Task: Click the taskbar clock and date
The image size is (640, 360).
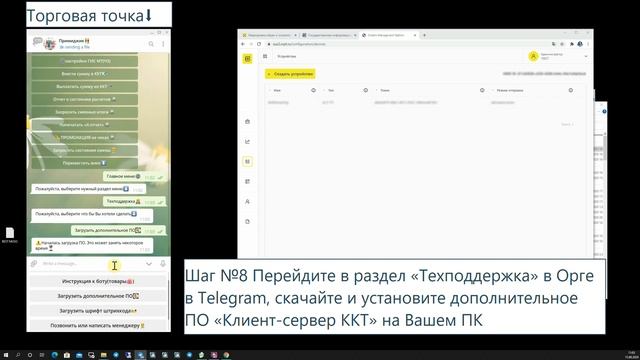Action: tap(632, 354)
